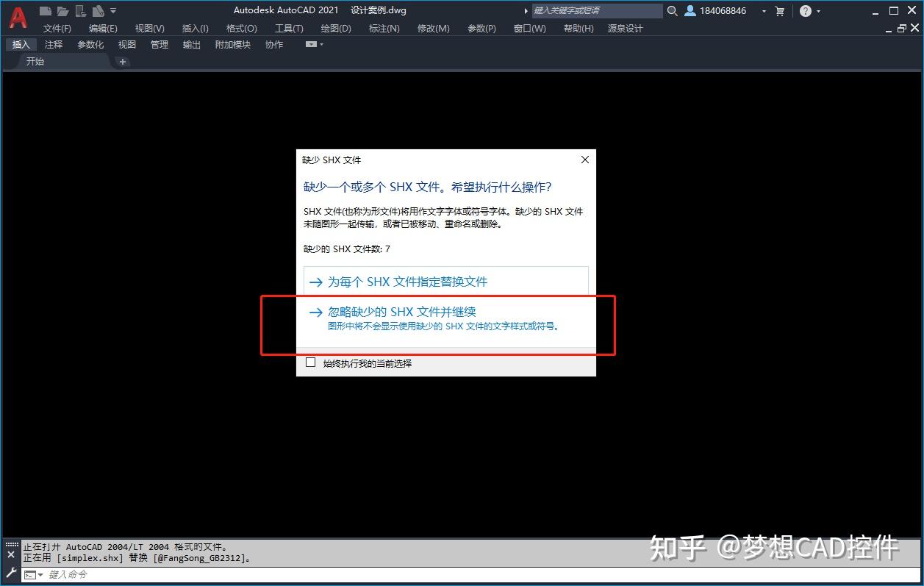Open the 插入(I) menu

195,29
